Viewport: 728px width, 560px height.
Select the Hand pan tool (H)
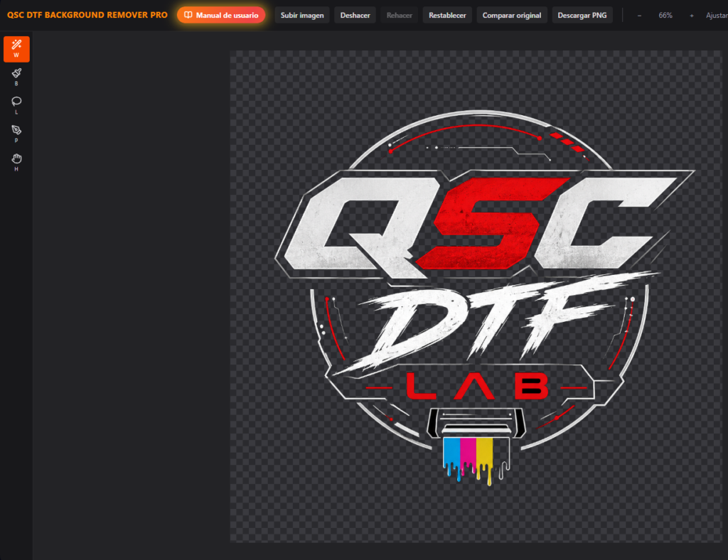[x=16, y=163]
